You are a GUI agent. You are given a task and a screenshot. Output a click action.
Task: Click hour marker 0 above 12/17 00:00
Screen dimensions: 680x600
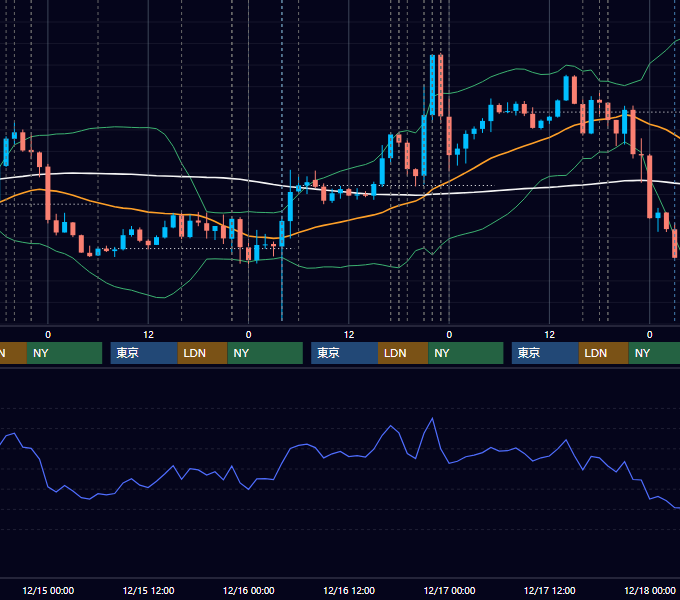449,335
